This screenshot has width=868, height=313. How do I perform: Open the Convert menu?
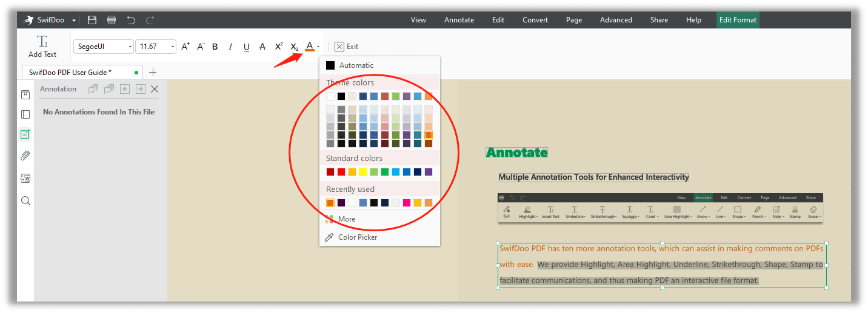click(x=535, y=20)
